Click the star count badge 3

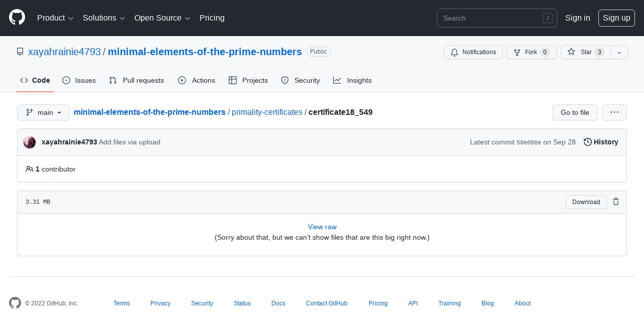point(599,52)
